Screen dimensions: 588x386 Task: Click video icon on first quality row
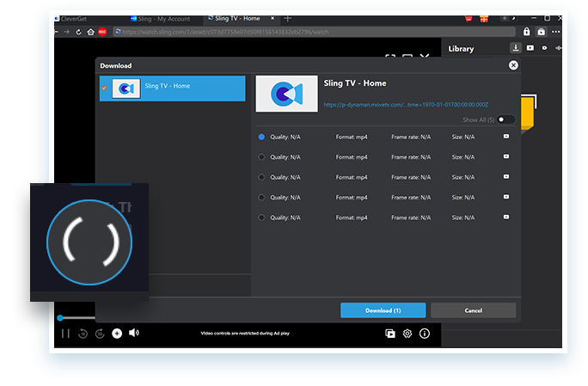pyautogui.click(x=506, y=137)
